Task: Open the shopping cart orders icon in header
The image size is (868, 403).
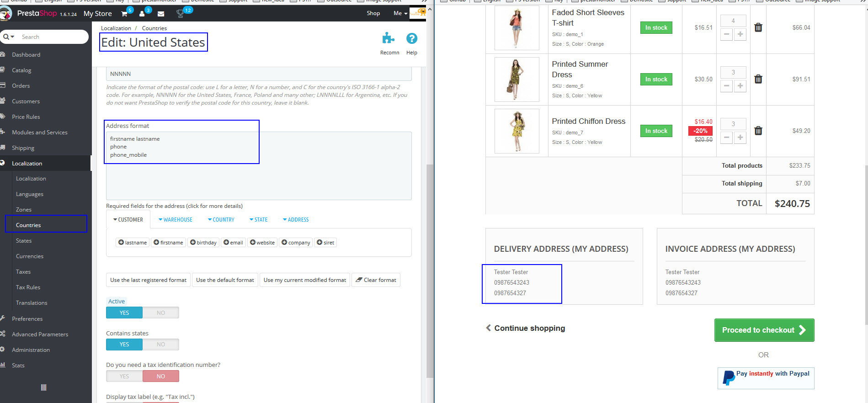Action: (x=124, y=14)
